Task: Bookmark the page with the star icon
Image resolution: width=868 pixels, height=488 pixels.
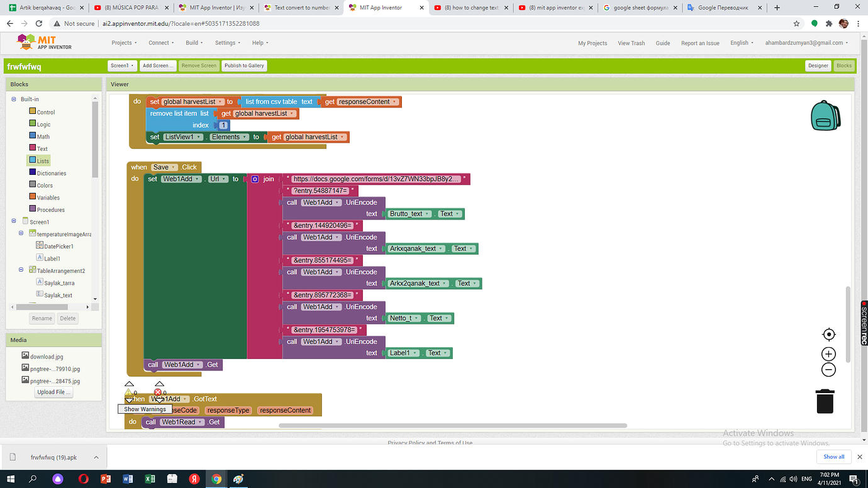Action: point(796,23)
